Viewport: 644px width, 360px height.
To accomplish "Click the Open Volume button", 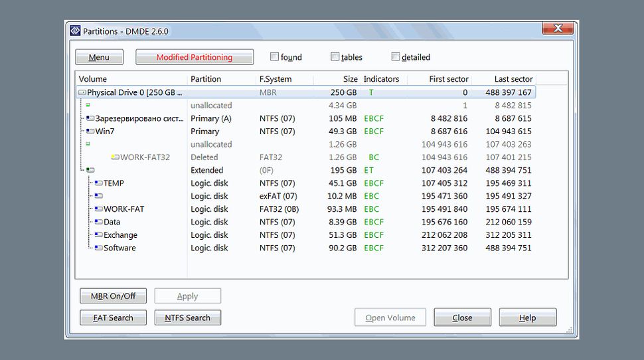I will [x=390, y=317].
